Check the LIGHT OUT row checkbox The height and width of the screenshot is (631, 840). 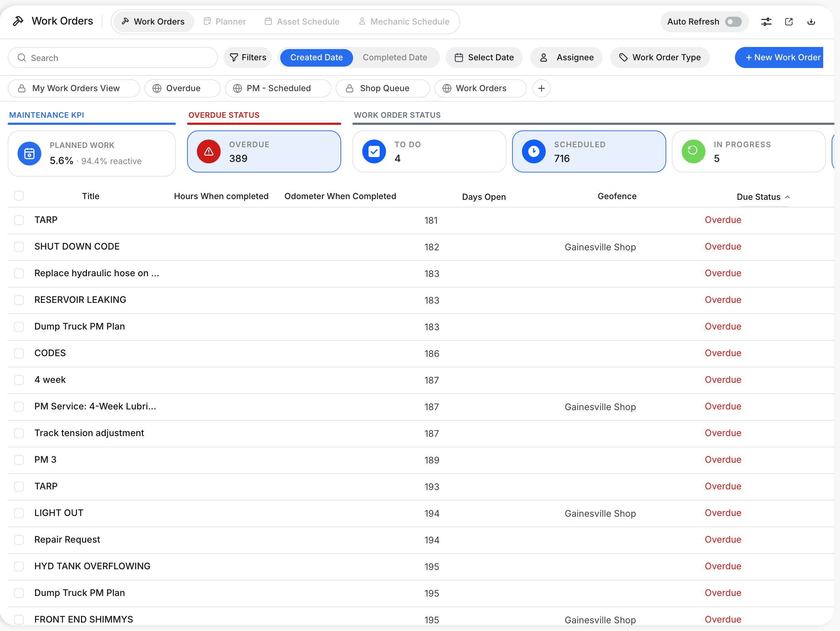(x=19, y=513)
